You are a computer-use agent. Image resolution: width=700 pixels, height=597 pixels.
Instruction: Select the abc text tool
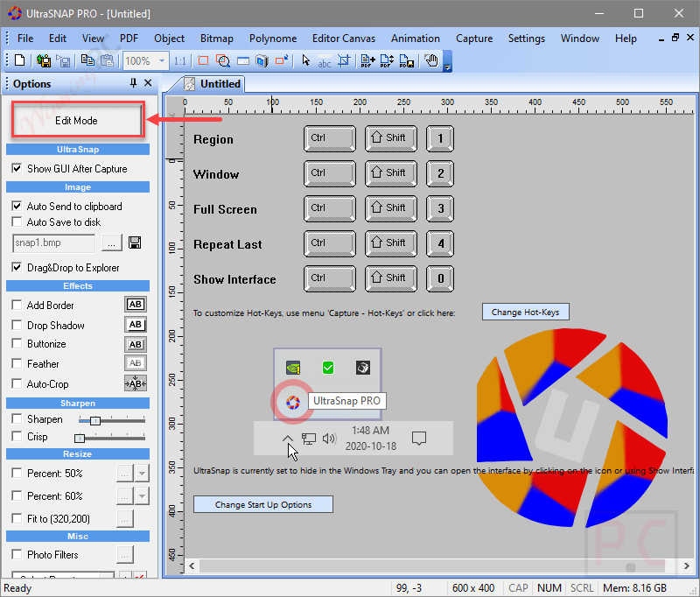point(324,61)
